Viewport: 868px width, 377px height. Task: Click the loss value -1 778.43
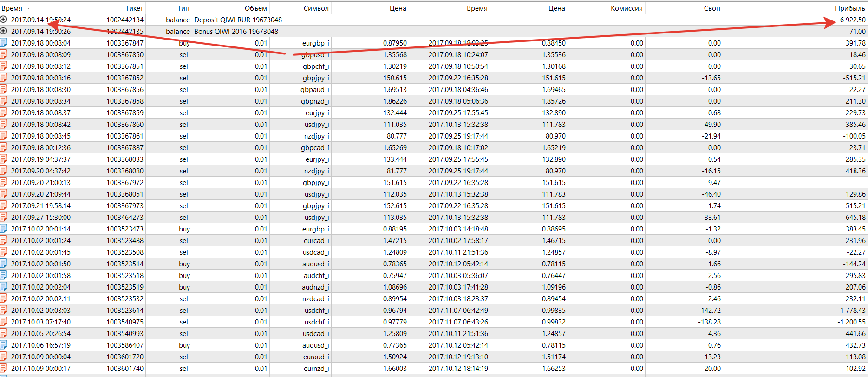(x=852, y=310)
